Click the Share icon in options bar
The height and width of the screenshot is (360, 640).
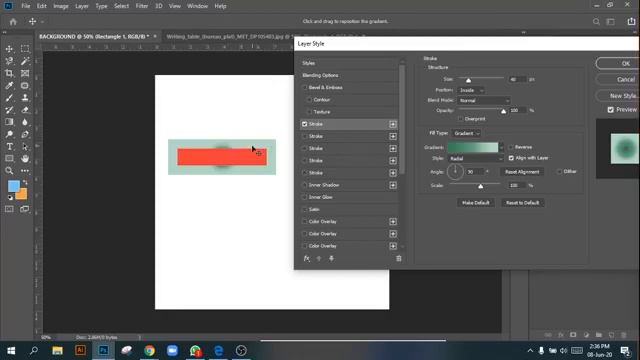[x=631, y=21]
